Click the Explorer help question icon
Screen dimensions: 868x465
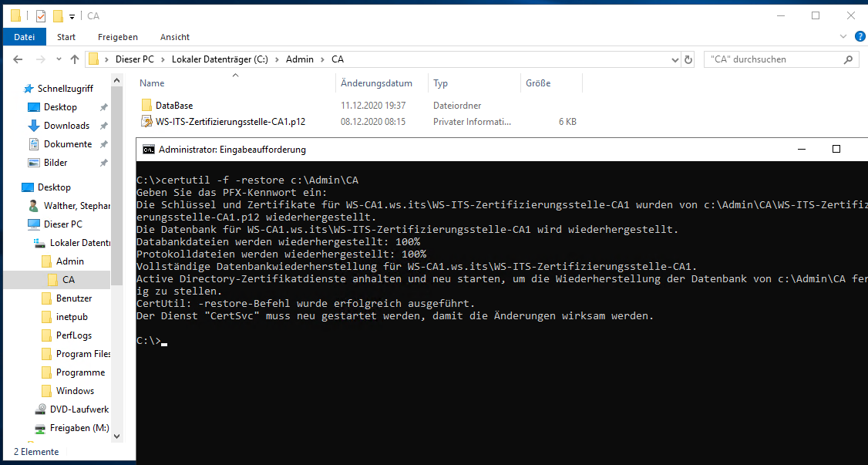pos(860,37)
